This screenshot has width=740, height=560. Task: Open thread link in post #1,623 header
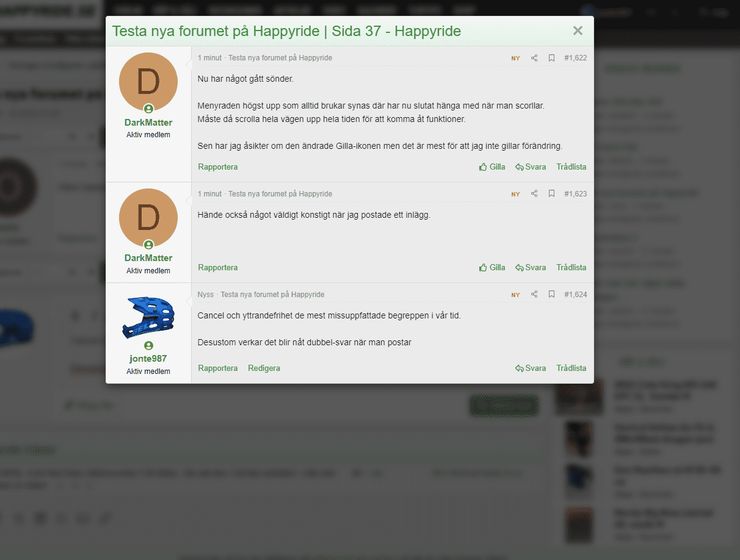[280, 194]
